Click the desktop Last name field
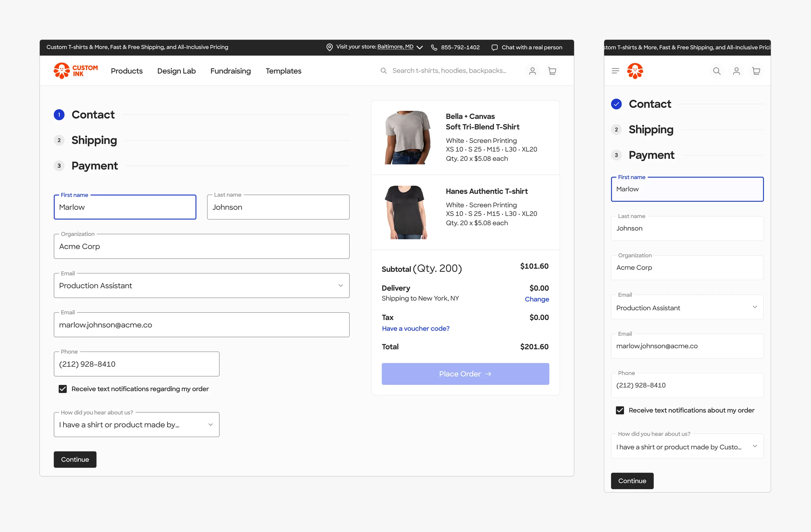Viewport: 811px width, 532px height. (278, 207)
